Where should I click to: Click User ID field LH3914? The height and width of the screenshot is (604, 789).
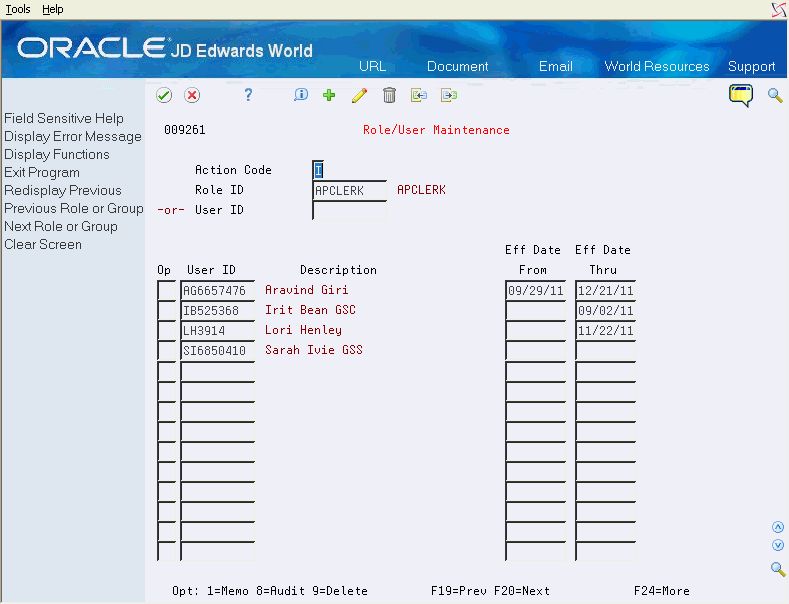[217, 331]
